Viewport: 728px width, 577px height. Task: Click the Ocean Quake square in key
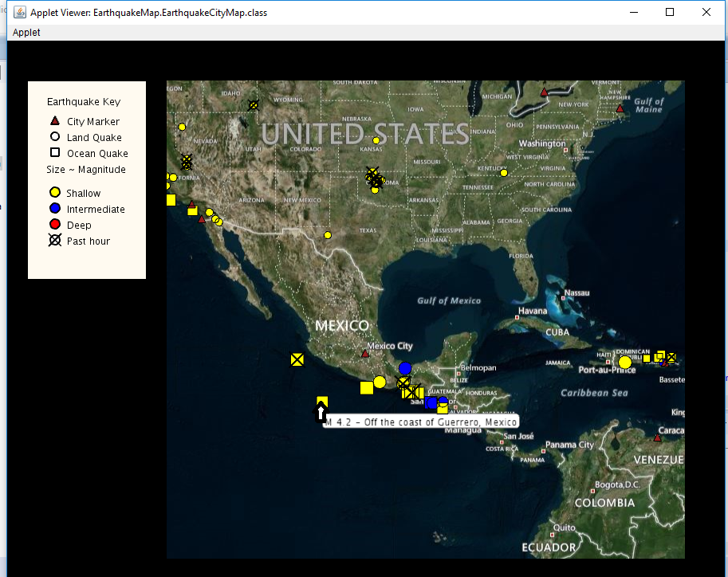pos(55,152)
